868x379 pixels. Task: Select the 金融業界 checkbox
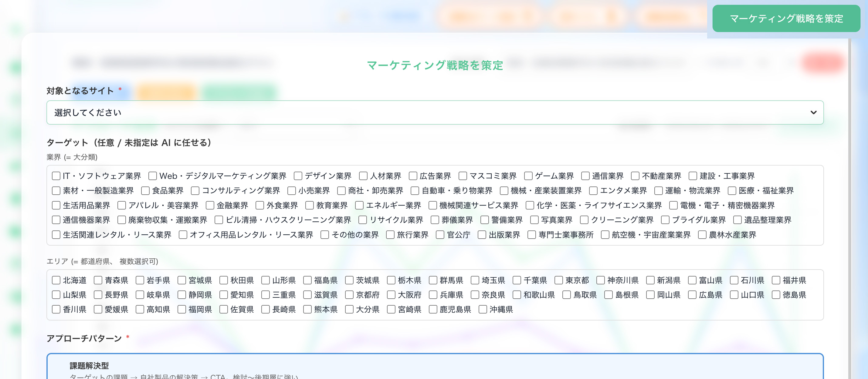click(210, 205)
